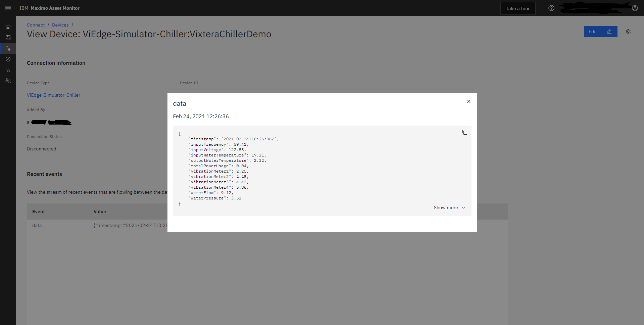Click the Feb 24, 2021 timestamp text
This screenshot has width=644, height=325.
click(201, 116)
